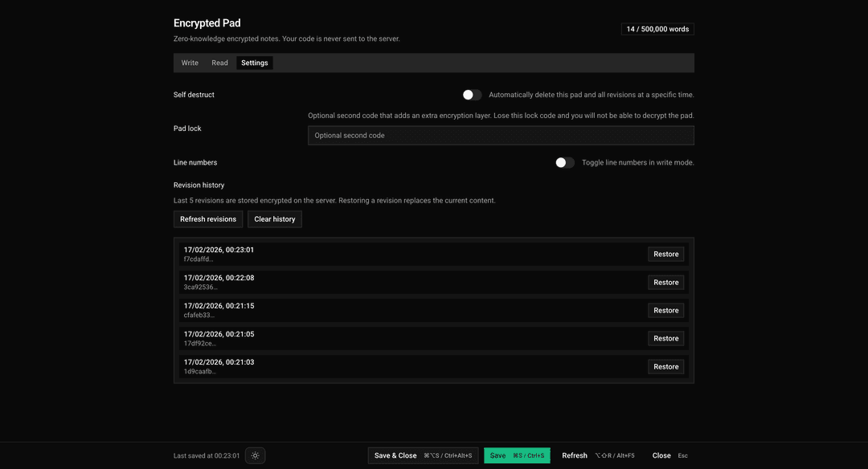Select the Settings tab
The height and width of the screenshot is (469, 868).
coord(255,63)
